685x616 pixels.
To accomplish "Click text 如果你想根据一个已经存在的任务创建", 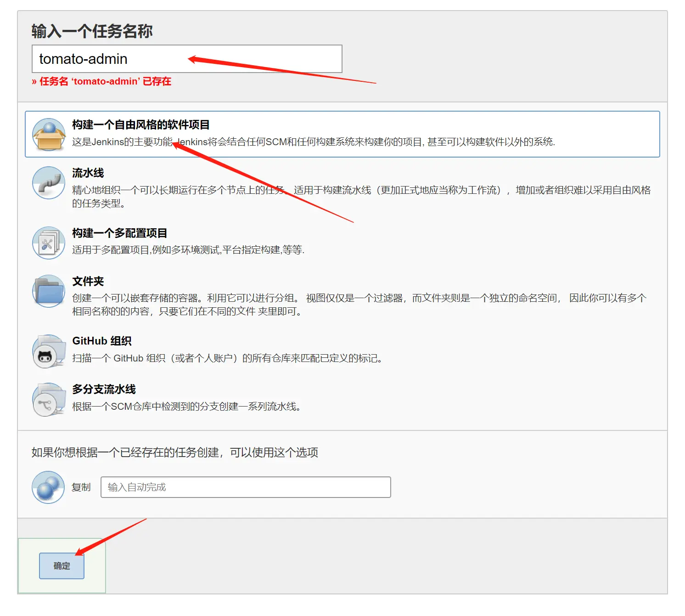I will tap(175, 452).
